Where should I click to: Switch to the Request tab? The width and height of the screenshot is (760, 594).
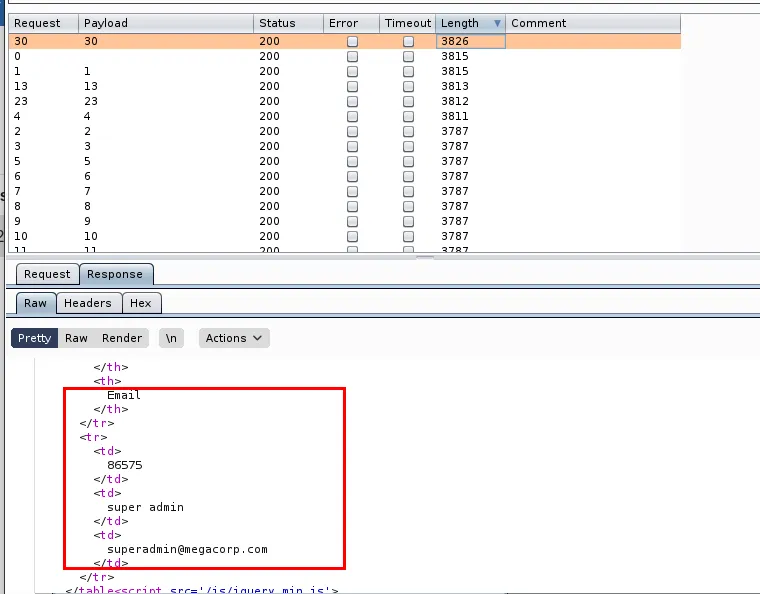point(47,274)
